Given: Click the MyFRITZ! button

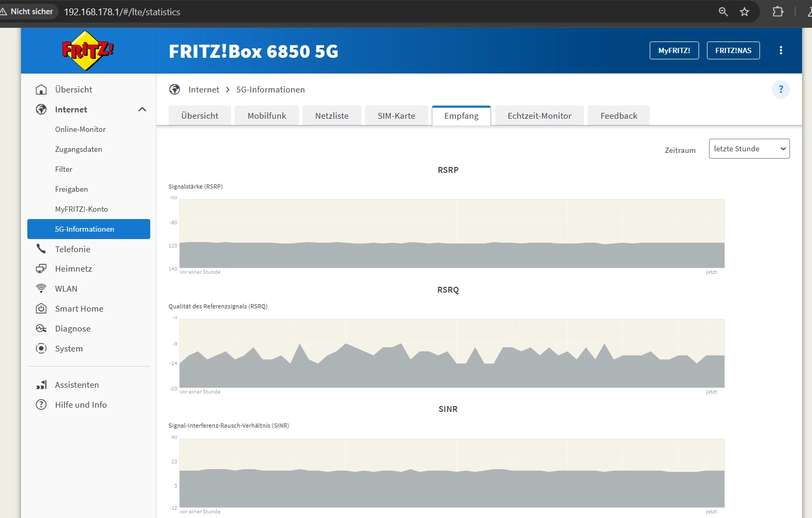Looking at the screenshot, I should [674, 50].
